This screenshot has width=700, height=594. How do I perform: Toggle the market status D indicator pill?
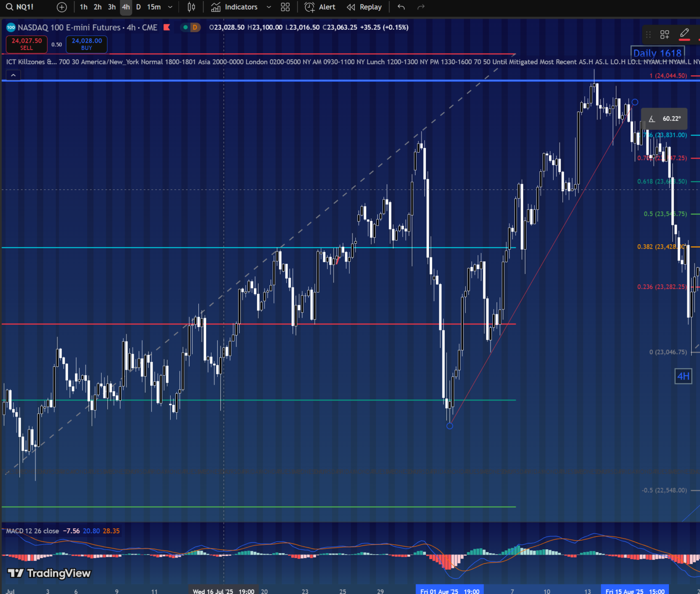tap(191, 27)
